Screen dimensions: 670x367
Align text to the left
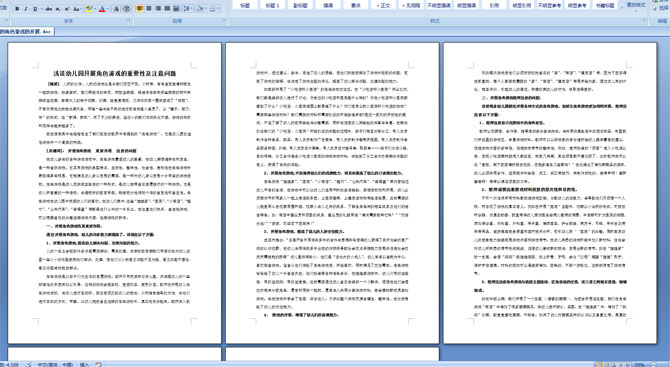pyautogui.click(x=140, y=9)
